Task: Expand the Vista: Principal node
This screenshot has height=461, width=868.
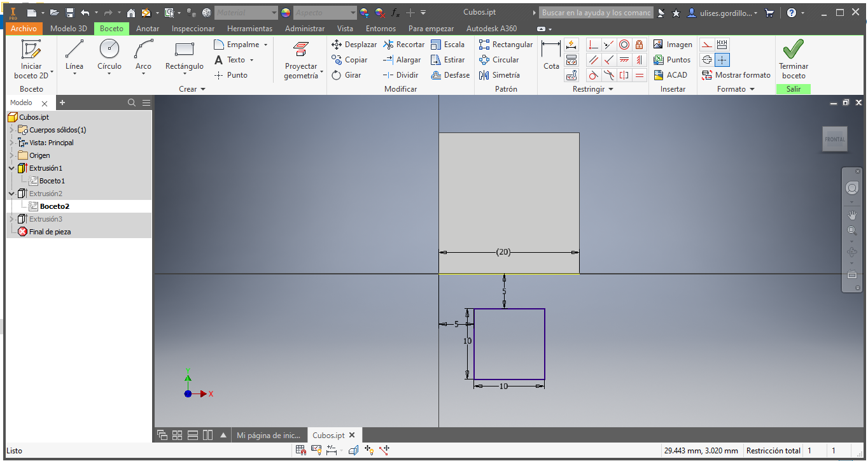Action: (11, 143)
